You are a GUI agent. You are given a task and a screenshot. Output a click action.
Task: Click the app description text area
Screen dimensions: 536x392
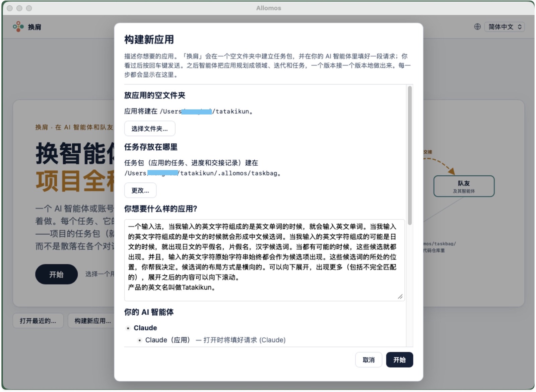click(x=264, y=260)
